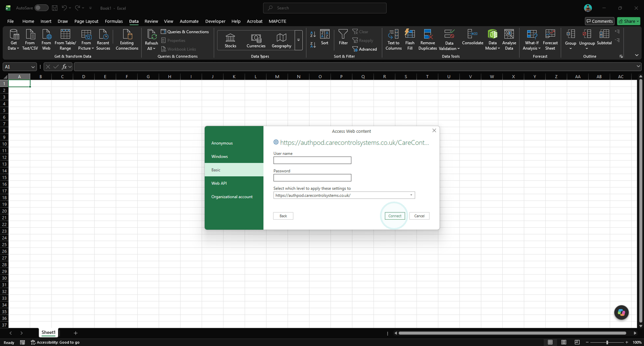
Task: Open From Web data import
Action: pyautogui.click(x=46, y=39)
